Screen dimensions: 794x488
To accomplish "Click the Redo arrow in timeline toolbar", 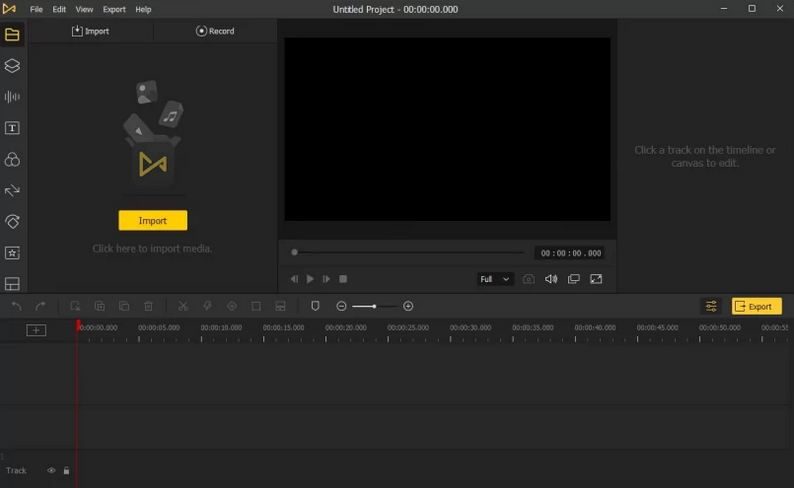I will (x=41, y=306).
